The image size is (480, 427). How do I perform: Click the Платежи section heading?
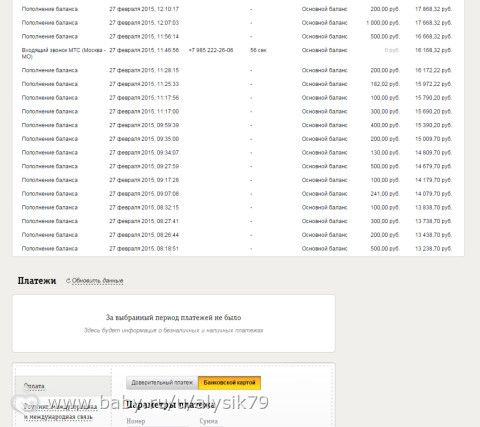tap(37, 281)
